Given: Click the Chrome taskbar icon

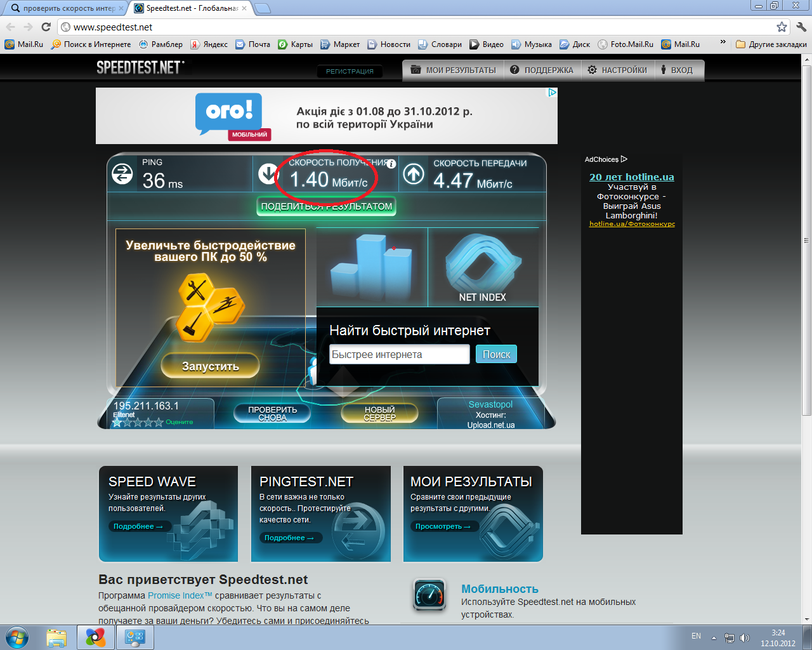Looking at the screenshot, I should (96, 637).
